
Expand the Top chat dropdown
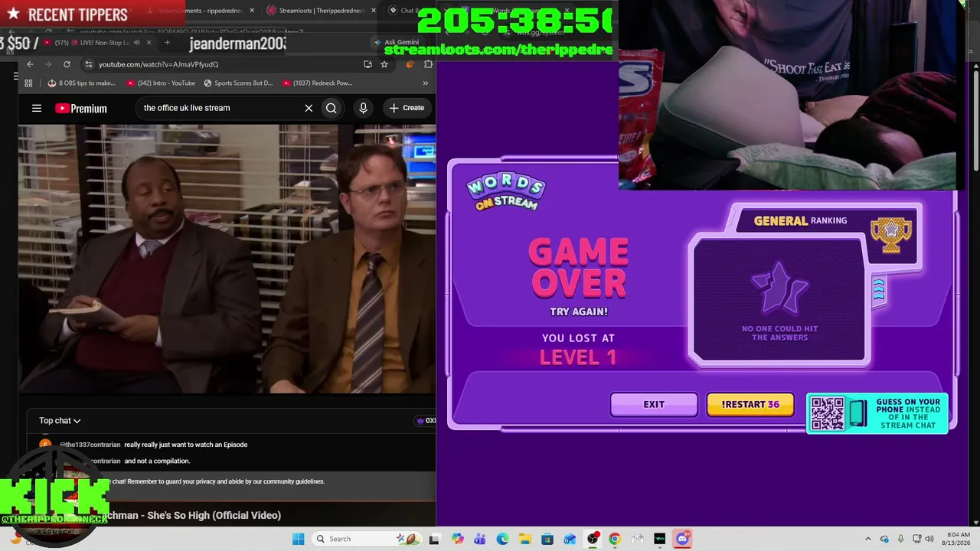click(x=60, y=420)
